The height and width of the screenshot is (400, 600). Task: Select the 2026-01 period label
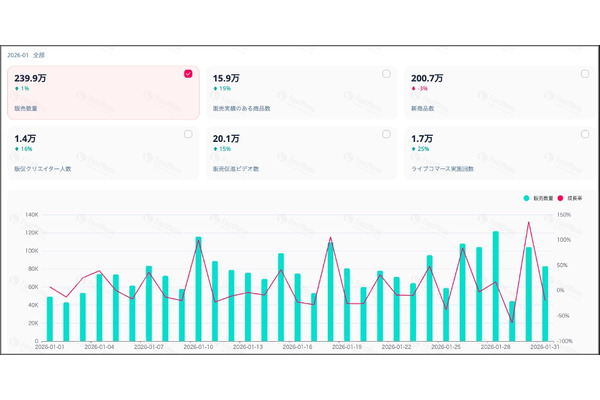pyautogui.click(x=17, y=54)
